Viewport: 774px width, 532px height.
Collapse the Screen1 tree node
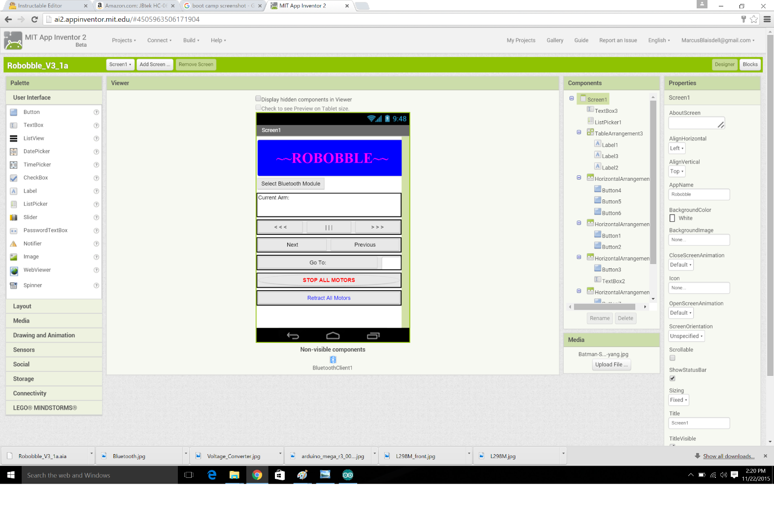pyautogui.click(x=572, y=99)
